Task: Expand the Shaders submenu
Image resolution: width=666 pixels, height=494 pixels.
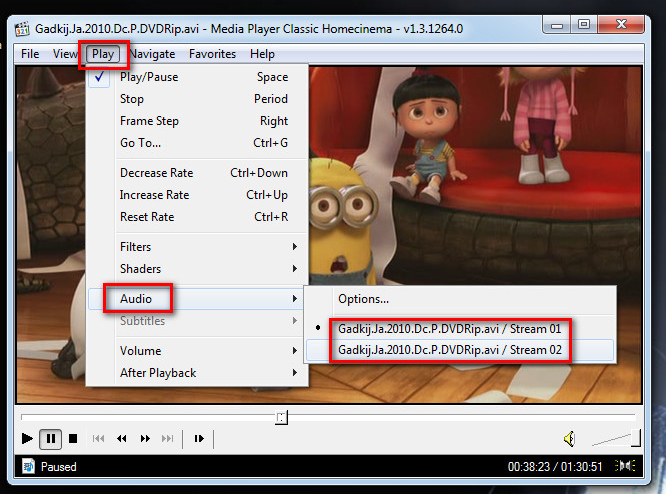Action: pos(198,269)
